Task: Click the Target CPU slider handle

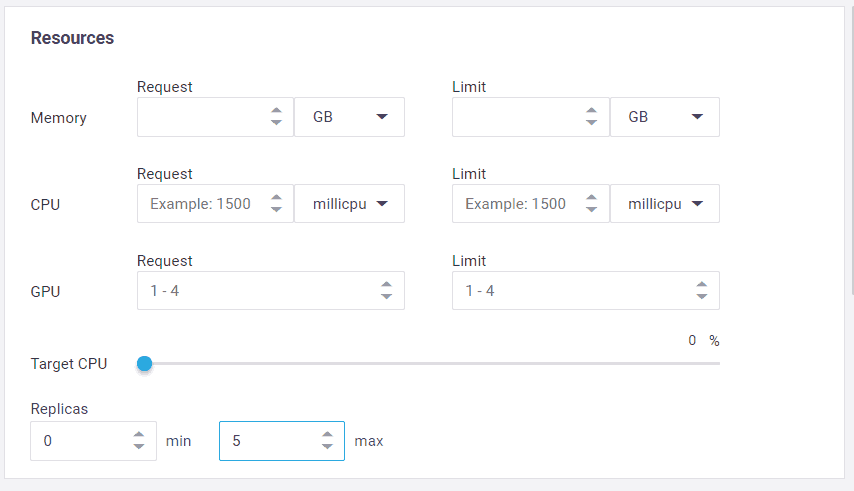Action: tap(144, 363)
